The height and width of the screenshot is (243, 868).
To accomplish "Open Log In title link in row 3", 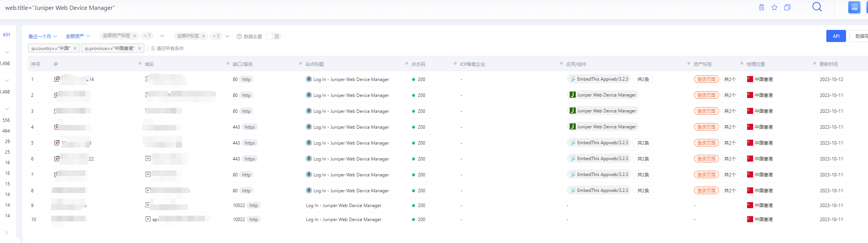I will [x=351, y=111].
